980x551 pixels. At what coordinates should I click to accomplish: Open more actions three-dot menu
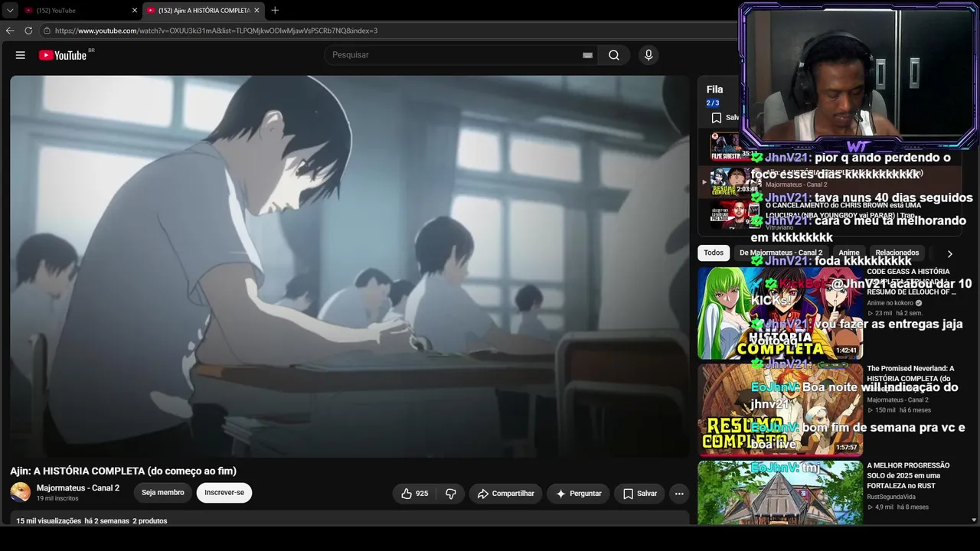pyautogui.click(x=679, y=494)
